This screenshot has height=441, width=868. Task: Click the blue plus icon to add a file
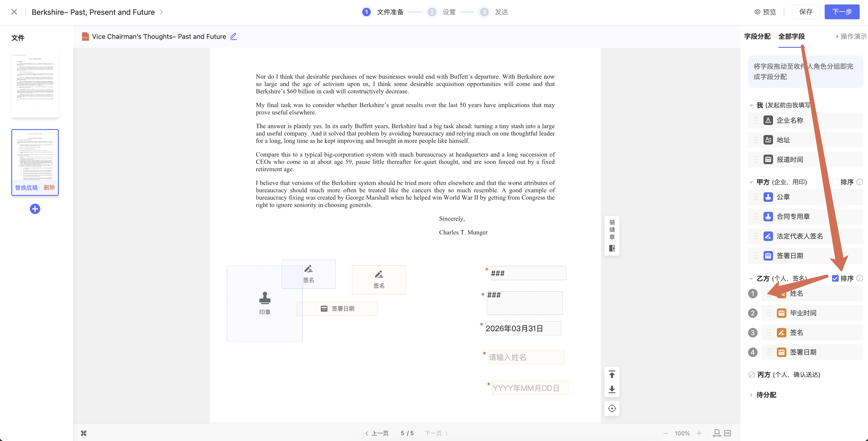tap(35, 209)
